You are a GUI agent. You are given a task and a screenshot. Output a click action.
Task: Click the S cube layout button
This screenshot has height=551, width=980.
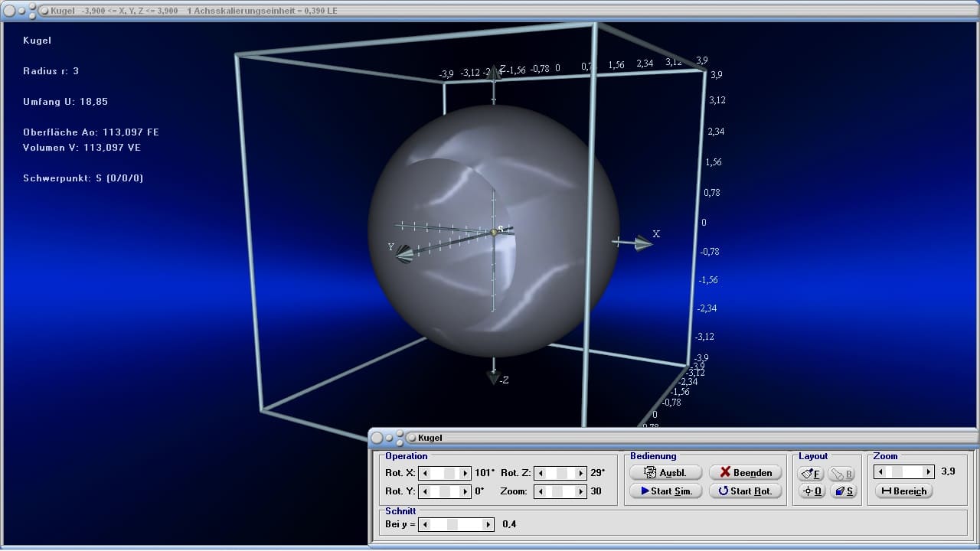point(843,491)
